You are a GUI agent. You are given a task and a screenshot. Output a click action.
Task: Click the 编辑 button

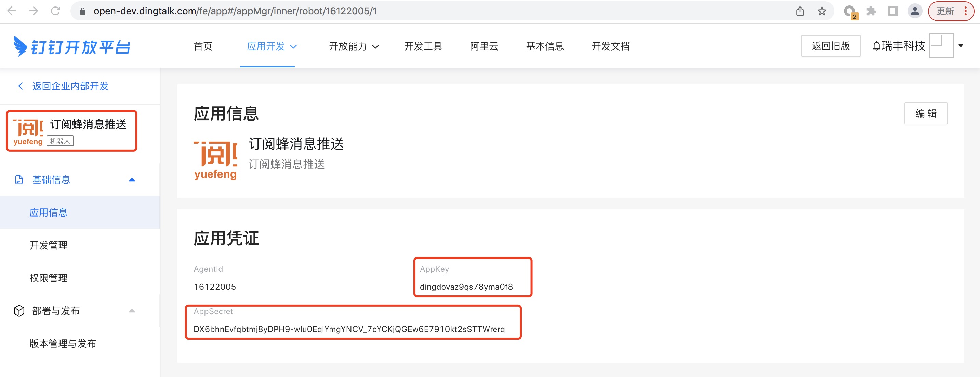click(x=926, y=113)
